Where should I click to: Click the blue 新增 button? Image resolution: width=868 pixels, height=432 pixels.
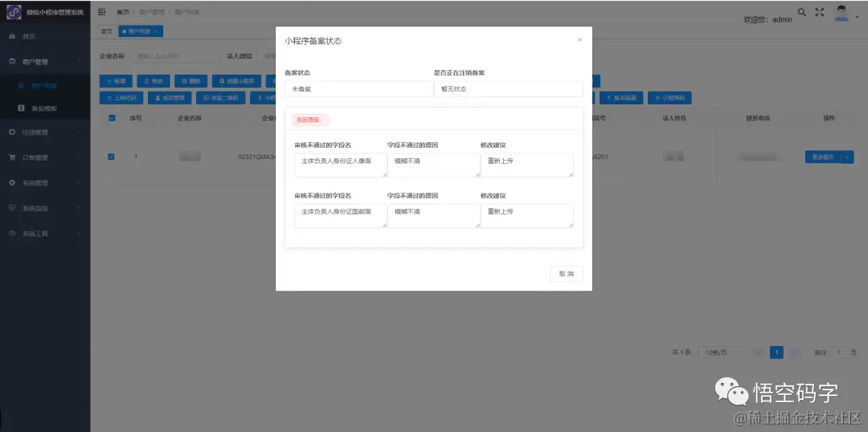pyautogui.click(x=116, y=81)
